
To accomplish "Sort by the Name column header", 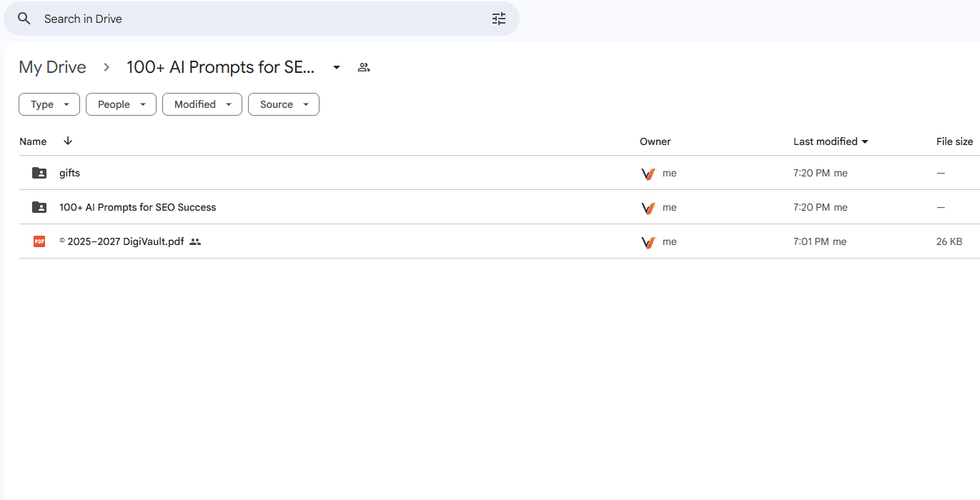I will [x=33, y=141].
